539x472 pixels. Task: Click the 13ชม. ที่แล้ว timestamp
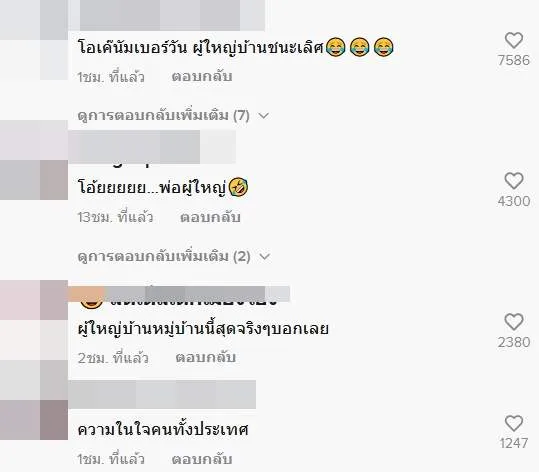click(115, 217)
